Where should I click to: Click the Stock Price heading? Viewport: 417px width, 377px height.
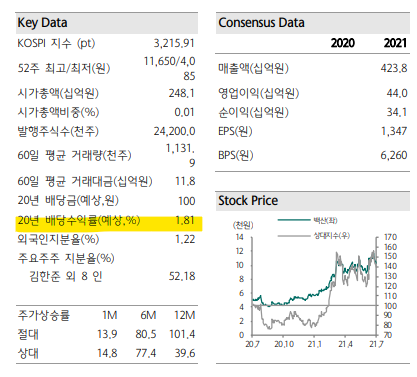coord(248,200)
